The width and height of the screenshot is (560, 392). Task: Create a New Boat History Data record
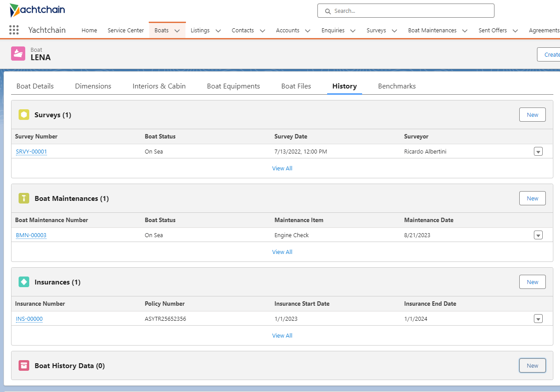(532, 365)
